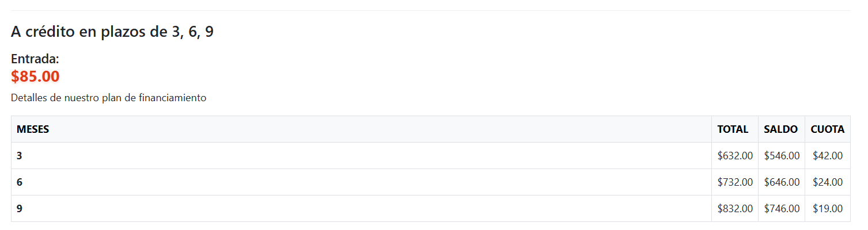Select the 9 months row label
The width and height of the screenshot is (868, 230).
[20, 209]
